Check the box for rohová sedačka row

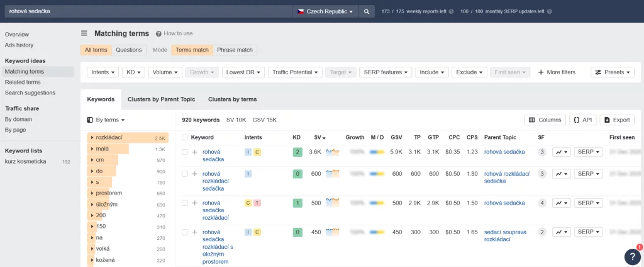(x=185, y=152)
